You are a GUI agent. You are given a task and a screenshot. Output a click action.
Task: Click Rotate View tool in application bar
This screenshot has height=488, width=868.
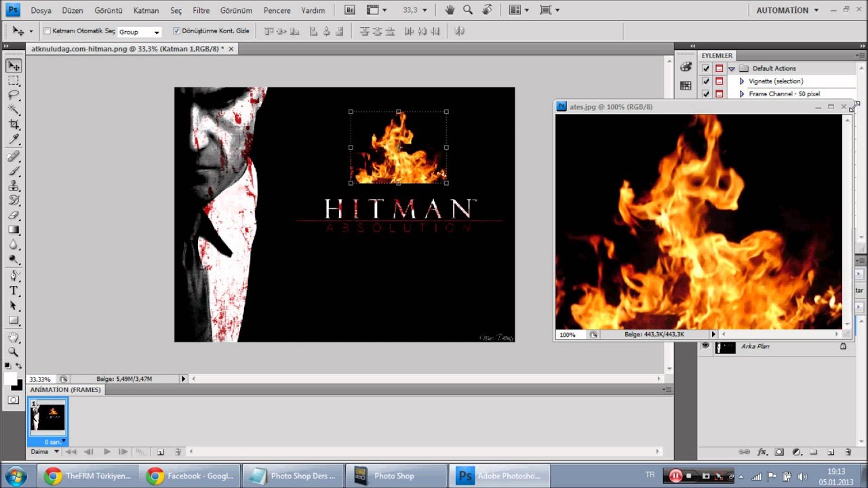click(487, 10)
